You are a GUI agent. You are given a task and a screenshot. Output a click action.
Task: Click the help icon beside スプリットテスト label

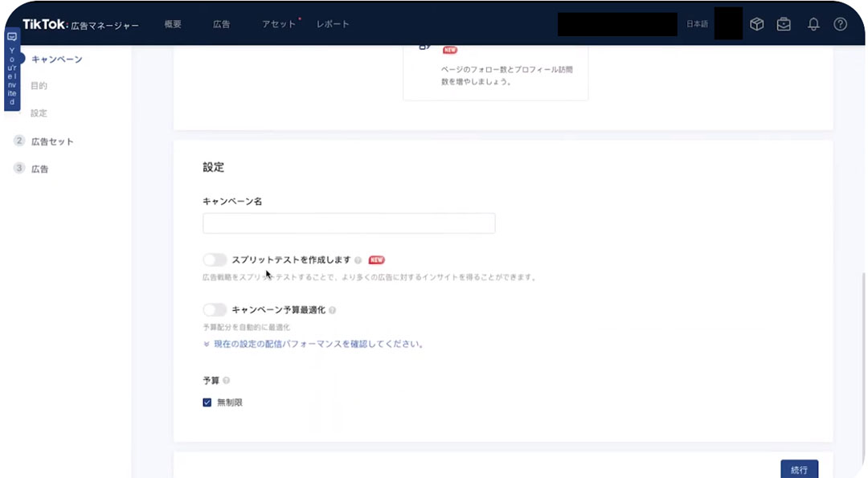tap(358, 259)
